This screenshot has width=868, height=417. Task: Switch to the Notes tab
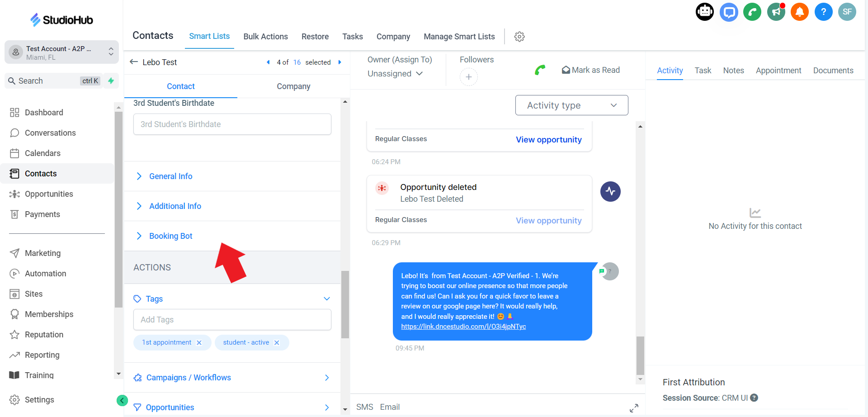click(733, 70)
